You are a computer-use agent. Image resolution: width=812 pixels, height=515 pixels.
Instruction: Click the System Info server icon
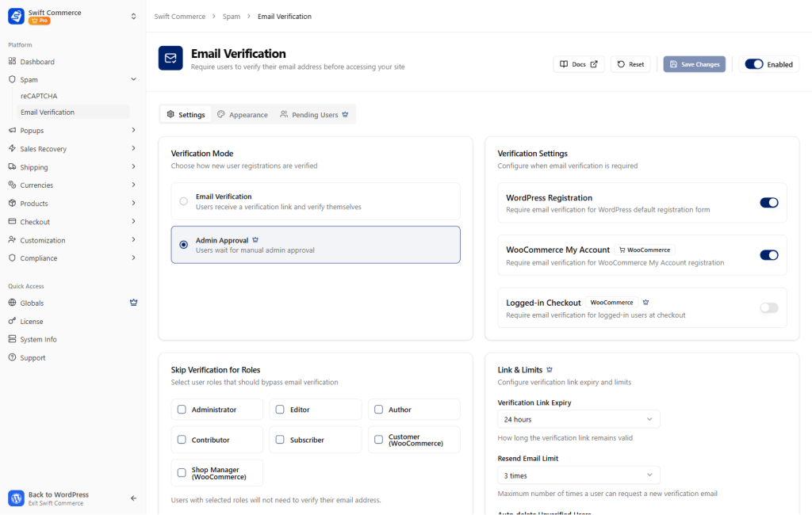pos(12,339)
